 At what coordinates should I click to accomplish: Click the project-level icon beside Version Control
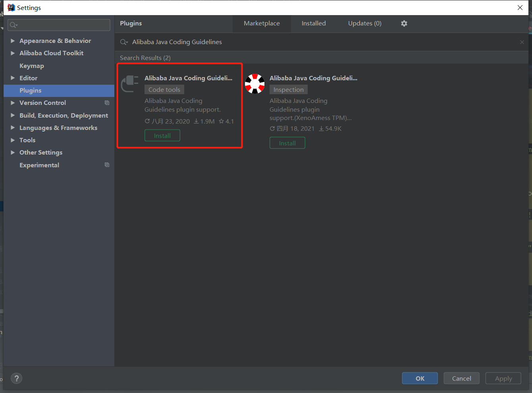click(107, 103)
